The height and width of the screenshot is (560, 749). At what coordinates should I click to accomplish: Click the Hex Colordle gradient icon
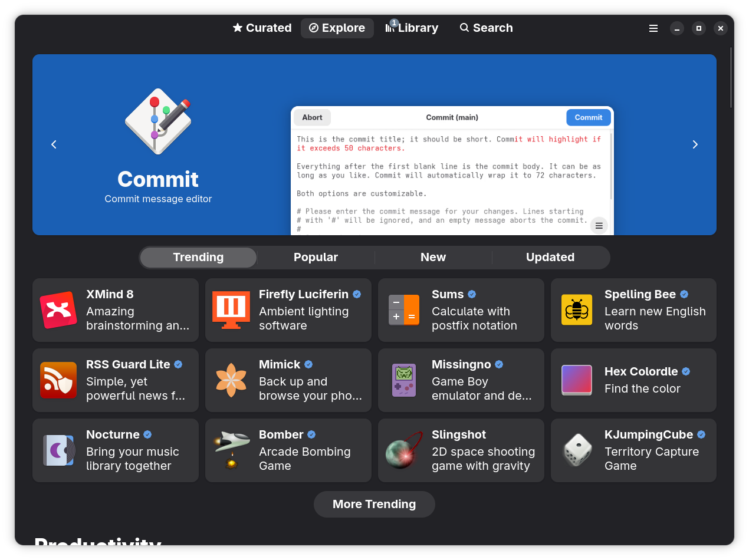click(x=577, y=380)
